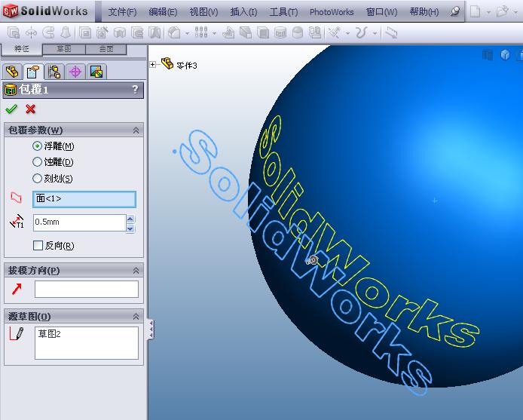This screenshot has width=523, height=420.
Task: Click the Swept Boss/Base toolbar icon
Action: click(x=48, y=32)
